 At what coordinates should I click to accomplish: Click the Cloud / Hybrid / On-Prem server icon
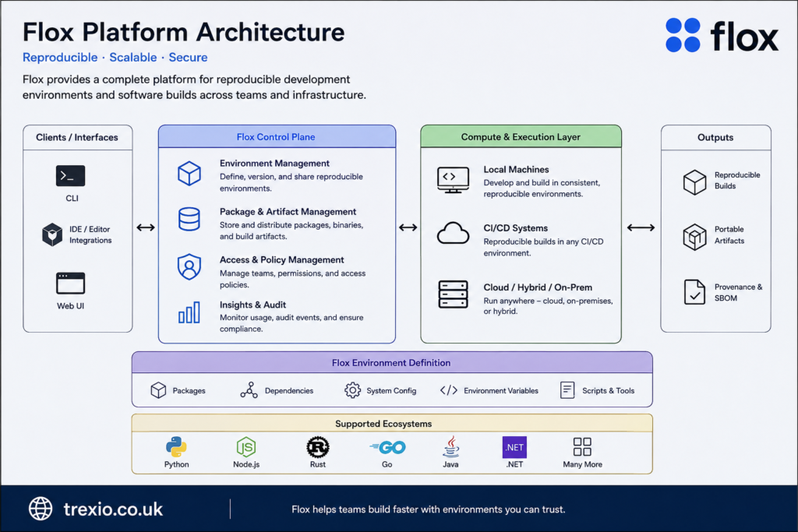point(453,294)
